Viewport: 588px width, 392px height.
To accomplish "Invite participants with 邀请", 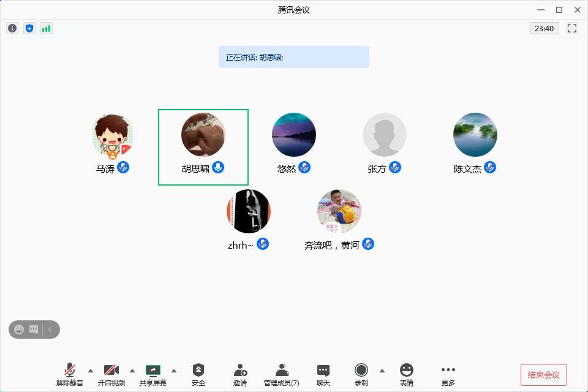I will 240,375.
